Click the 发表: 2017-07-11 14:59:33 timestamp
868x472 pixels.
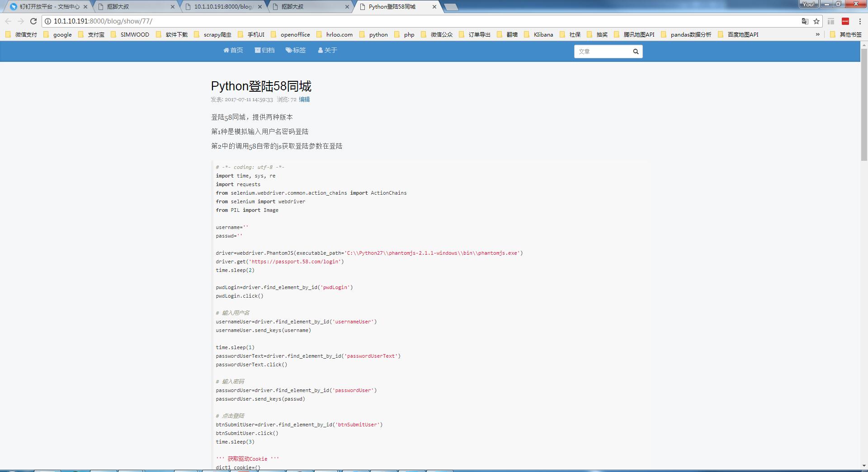pos(242,99)
